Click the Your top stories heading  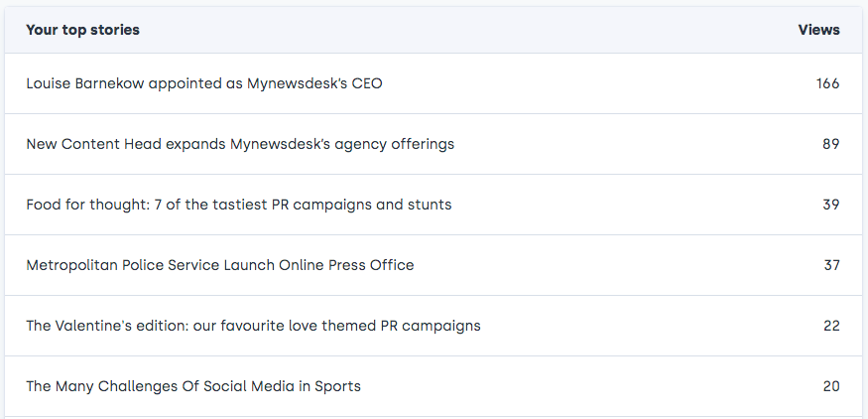pos(82,30)
